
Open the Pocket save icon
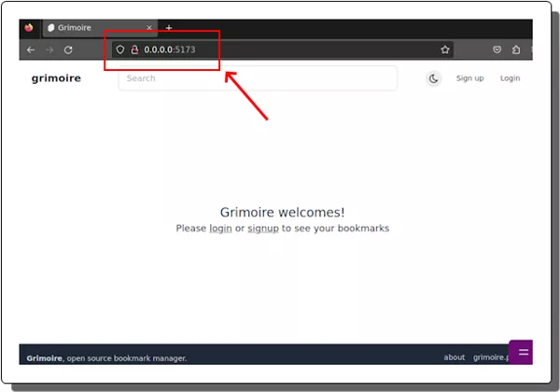pyautogui.click(x=497, y=49)
